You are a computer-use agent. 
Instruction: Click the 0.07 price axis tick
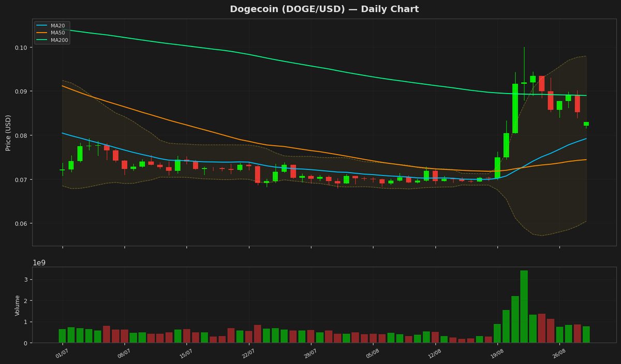point(21,179)
